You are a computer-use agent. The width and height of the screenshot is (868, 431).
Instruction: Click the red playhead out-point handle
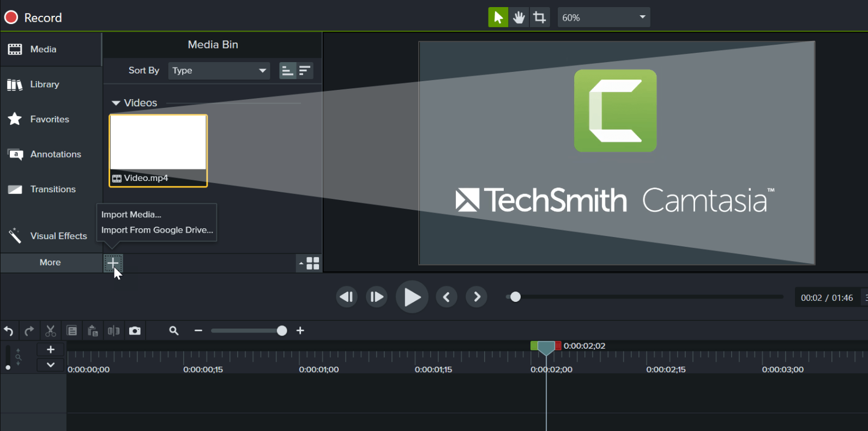(x=558, y=346)
